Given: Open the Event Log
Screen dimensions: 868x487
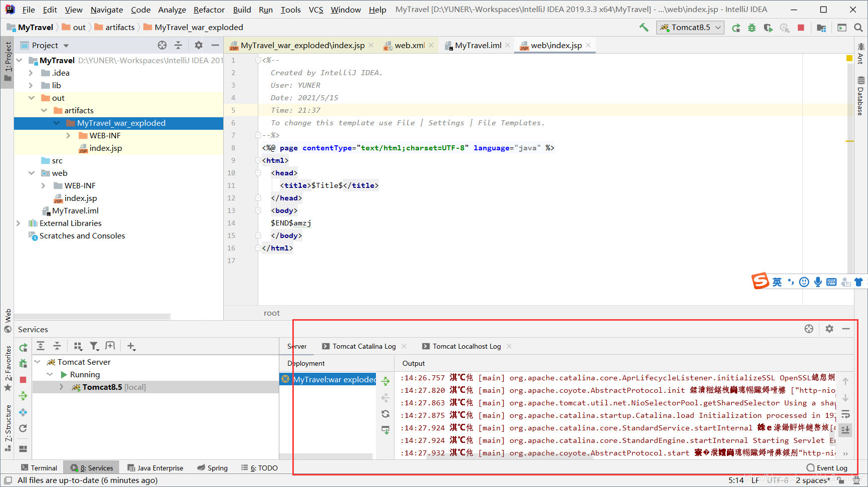Looking at the screenshot, I should click(827, 468).
